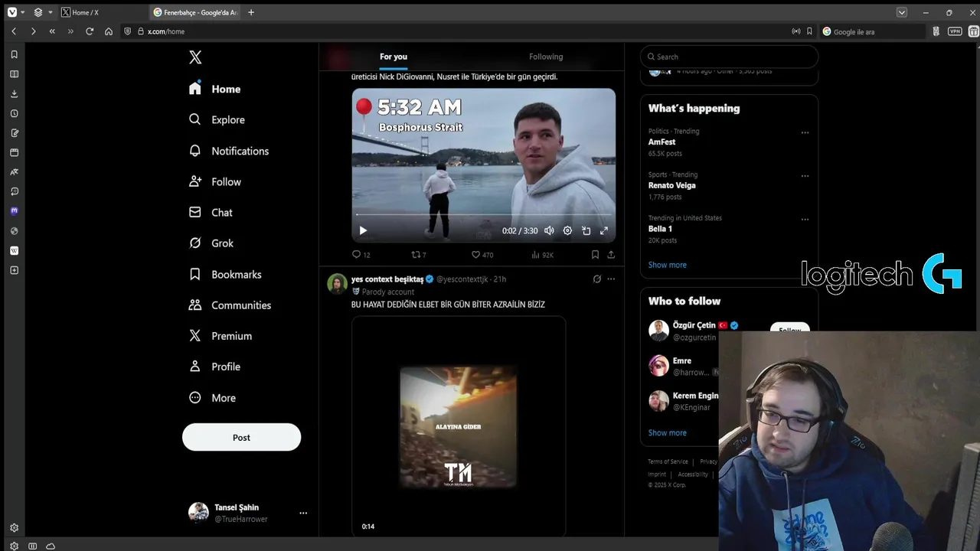Image resolution: width=980 pixels, height=551 pixels.
Task: Toggle the VPN button in toolbar
Action: click(x=955, y=31)
